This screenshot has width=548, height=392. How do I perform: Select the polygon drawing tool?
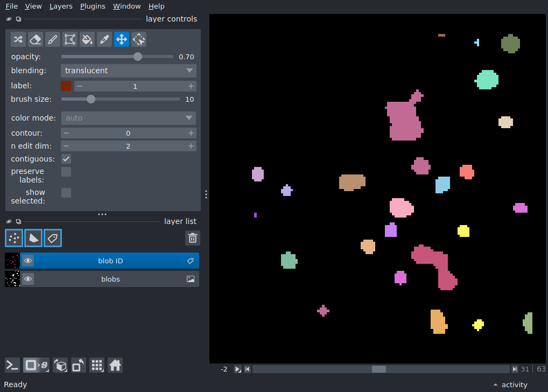click(70, 39)
